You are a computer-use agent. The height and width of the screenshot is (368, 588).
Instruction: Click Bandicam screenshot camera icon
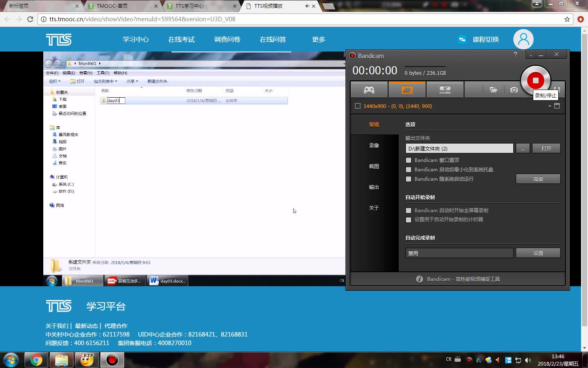click(x=514, y=90)
